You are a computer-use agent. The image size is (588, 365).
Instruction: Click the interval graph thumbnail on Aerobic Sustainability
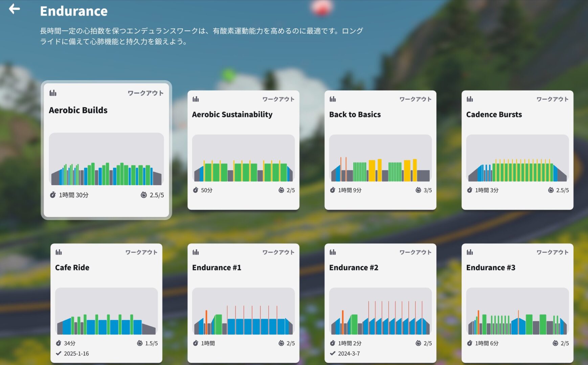(x=243, y=158)
